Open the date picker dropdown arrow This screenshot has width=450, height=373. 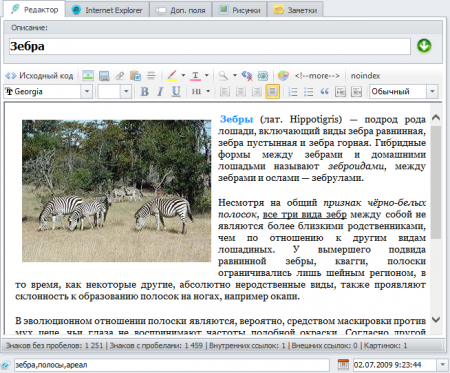[442, 365]
